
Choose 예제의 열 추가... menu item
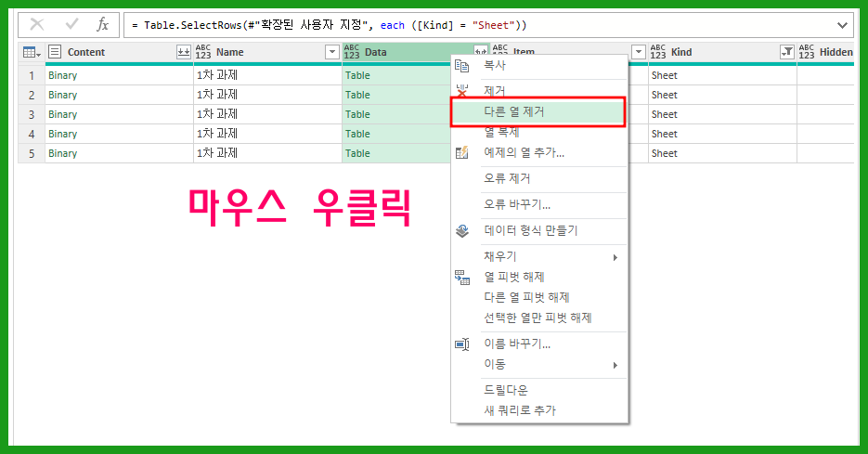[539, 152]
